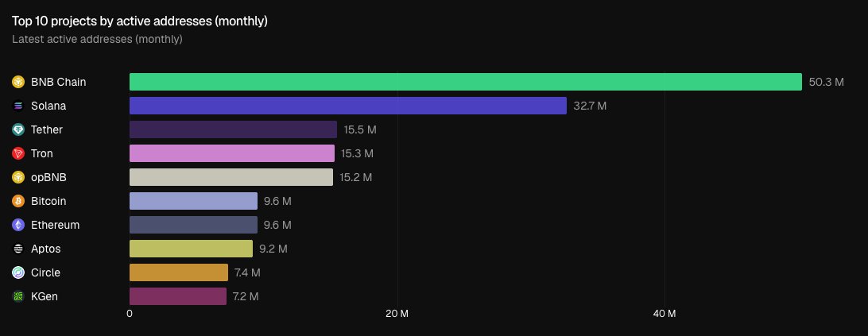Image resolution: width=868 pixels, height=336 pixels.
Task: Click the green BNB Chain bar
Action: (x=466, y=82)
